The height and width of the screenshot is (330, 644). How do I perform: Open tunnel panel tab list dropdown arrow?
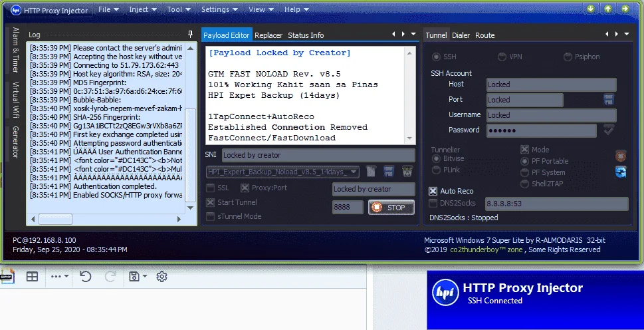point(626,34)
